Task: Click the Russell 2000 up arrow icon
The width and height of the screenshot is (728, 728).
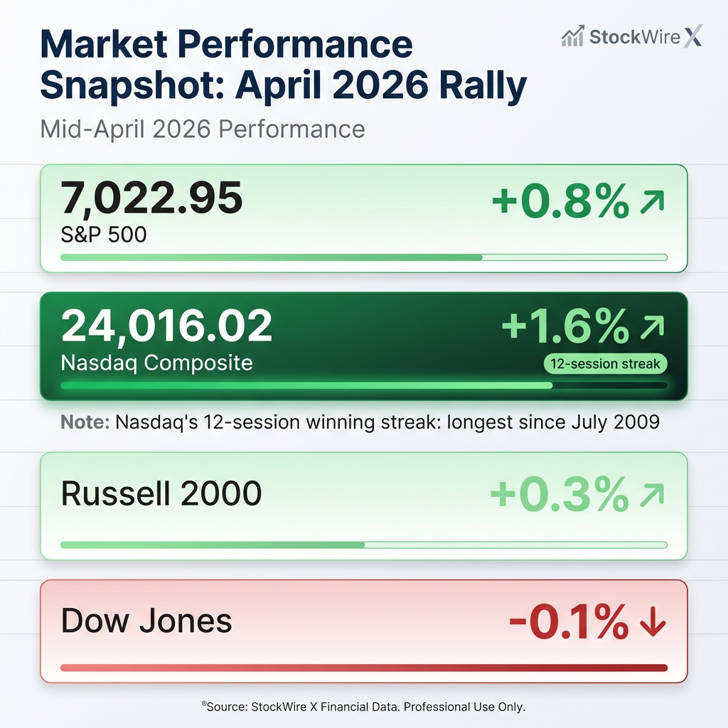Action: coord(651,495)
